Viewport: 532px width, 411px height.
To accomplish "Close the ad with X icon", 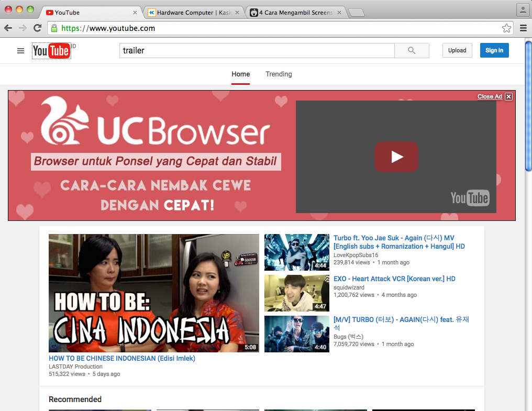I will click(x=508, y=97).
